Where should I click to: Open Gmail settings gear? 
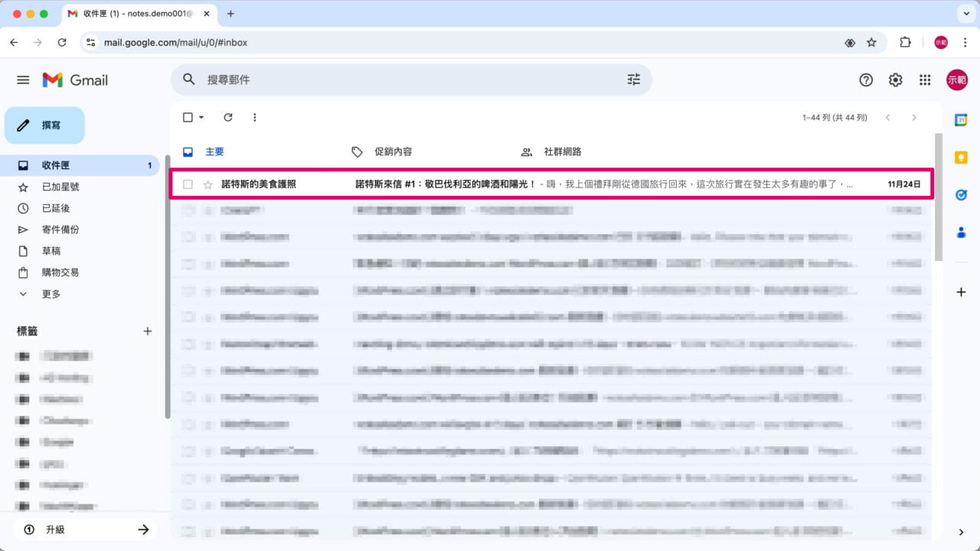895,80
